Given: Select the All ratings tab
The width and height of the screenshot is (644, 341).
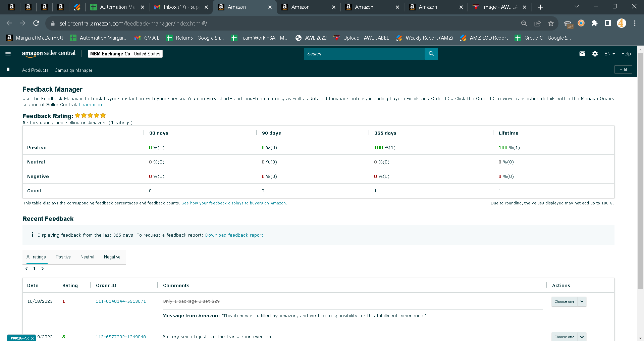Looking at the screenshot, I should (36, 257).
